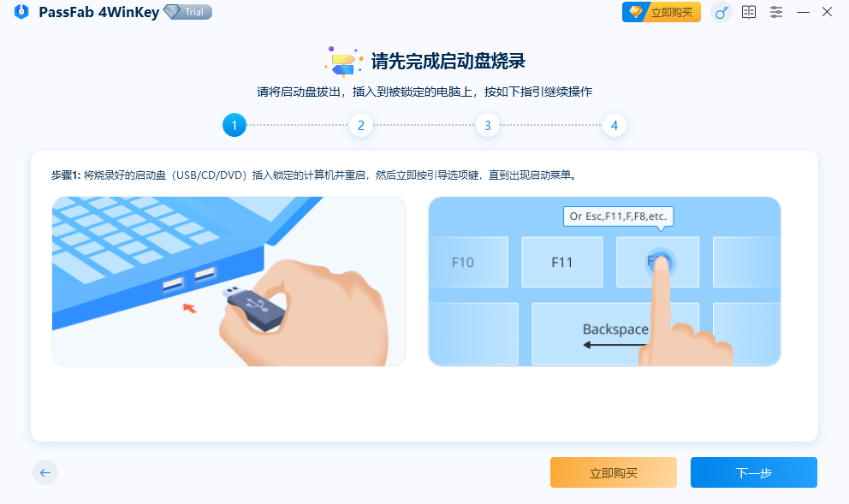Jump to step 3 circle
Screen dimensions: 849x504
tap(488, 125)
